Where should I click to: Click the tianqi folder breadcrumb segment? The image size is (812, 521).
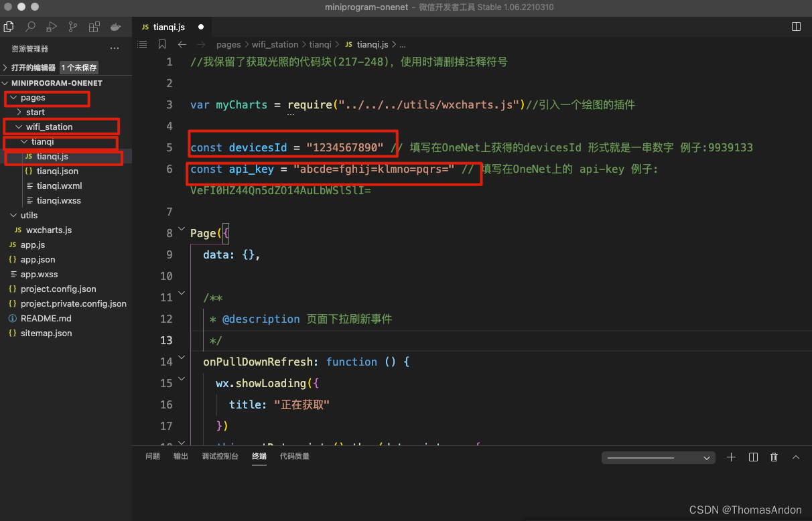320,44
